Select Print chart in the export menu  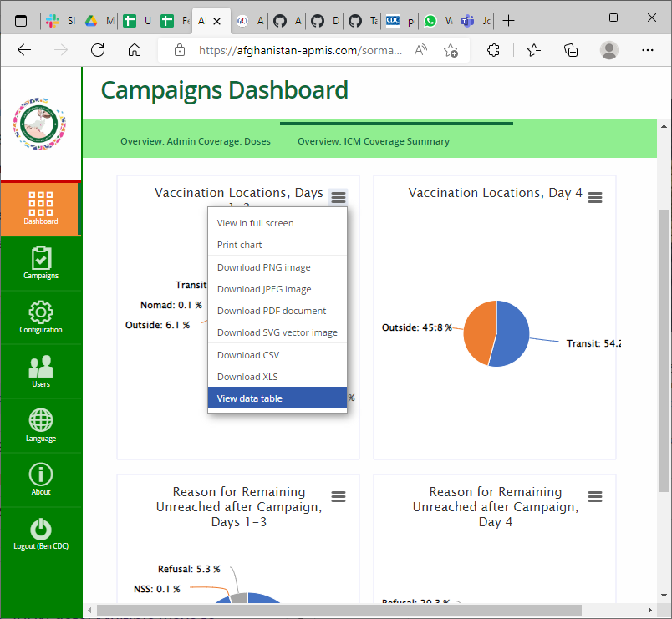click(x=240, y=245)
